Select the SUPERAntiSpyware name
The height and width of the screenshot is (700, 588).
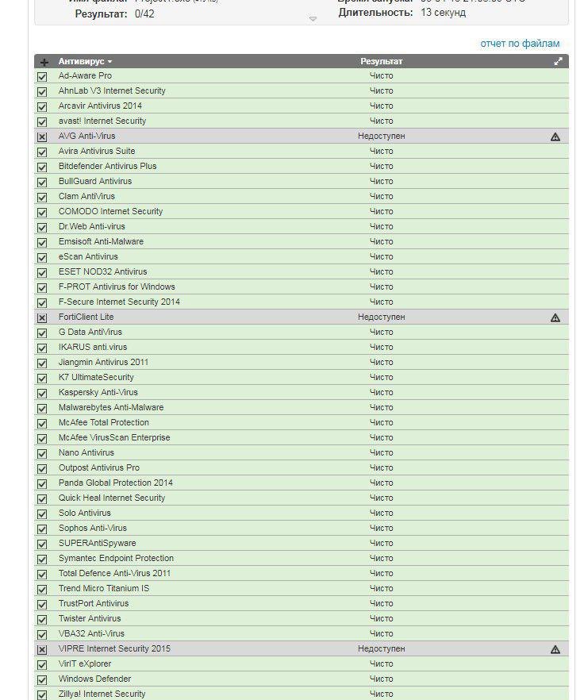98,544
